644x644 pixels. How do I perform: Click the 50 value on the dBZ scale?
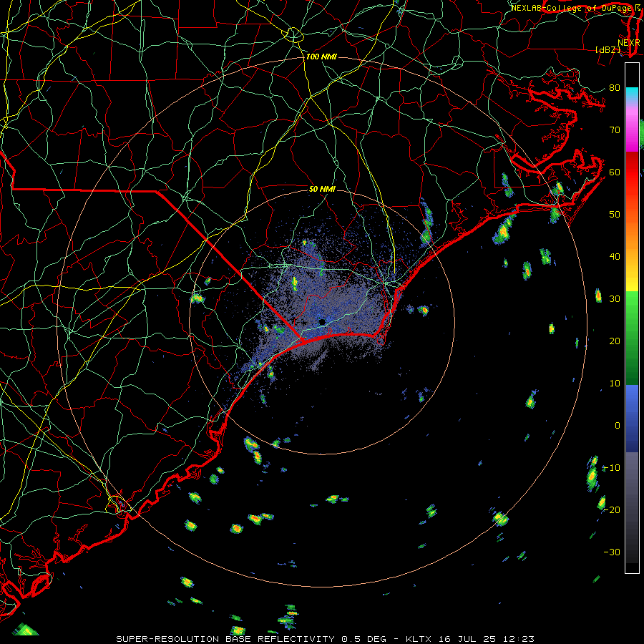coord(615,215)
